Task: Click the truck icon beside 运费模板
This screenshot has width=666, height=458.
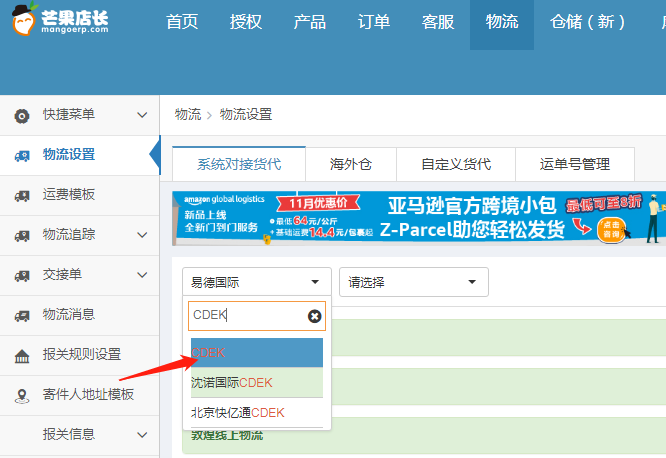Action: tap(22, 195)
